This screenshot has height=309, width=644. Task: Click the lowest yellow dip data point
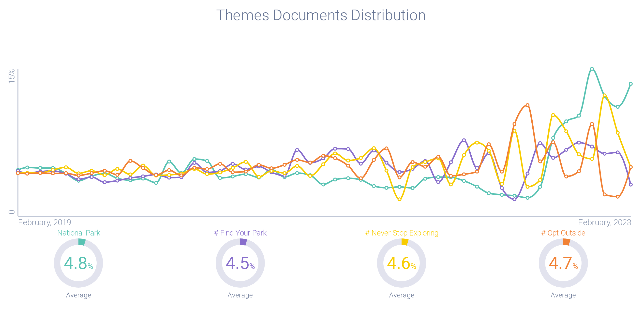pos(399,199)
